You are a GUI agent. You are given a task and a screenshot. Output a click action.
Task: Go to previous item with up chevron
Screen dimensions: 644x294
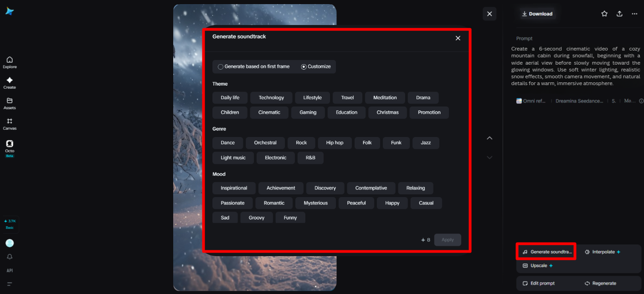489,138
